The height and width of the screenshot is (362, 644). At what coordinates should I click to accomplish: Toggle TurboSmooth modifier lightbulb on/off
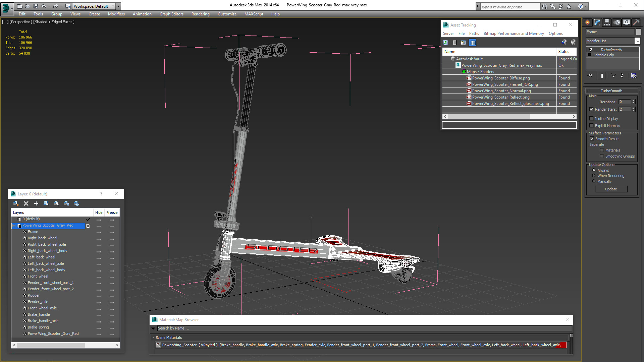[591, 49]
